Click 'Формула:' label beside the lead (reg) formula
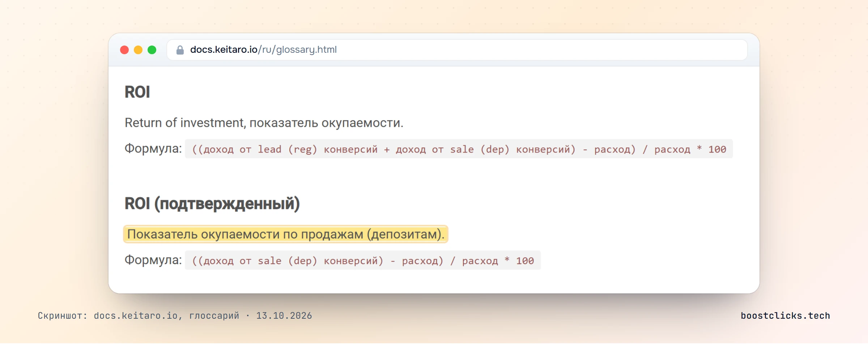This screenshot has width=868, height=344. click(x=153, y=149)
